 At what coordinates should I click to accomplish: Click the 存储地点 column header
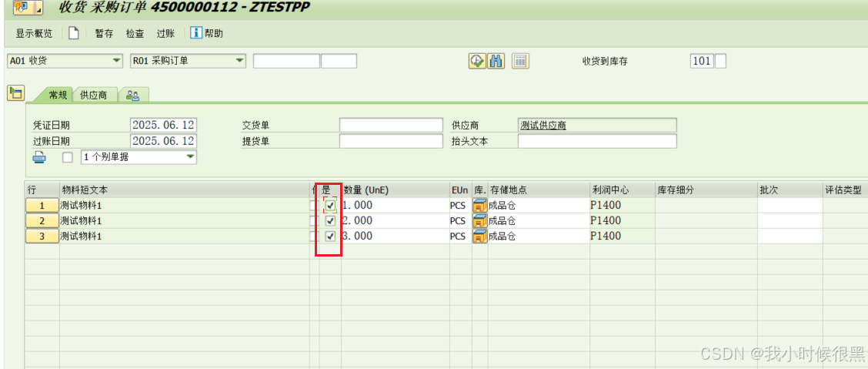(x=539, y=190)
